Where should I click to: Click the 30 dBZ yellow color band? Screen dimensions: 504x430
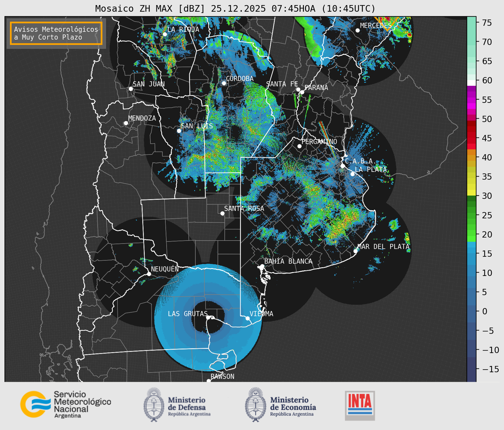click(x=471, y=193)
